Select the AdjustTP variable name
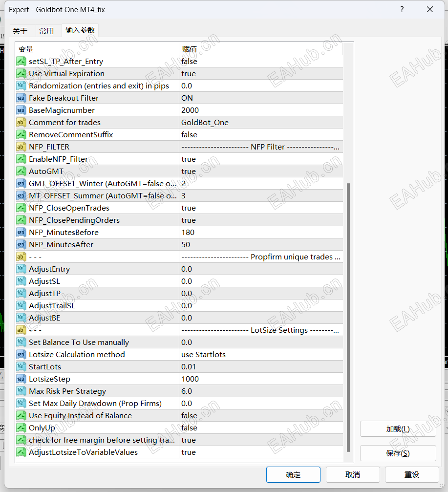448x492 pixels. [44, 293]
